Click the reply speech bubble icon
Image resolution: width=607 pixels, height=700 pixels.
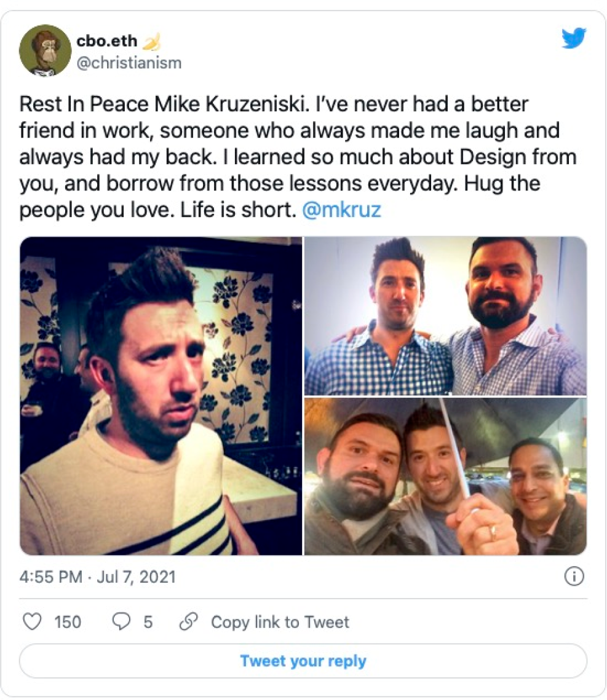click(x=121, y=622)
